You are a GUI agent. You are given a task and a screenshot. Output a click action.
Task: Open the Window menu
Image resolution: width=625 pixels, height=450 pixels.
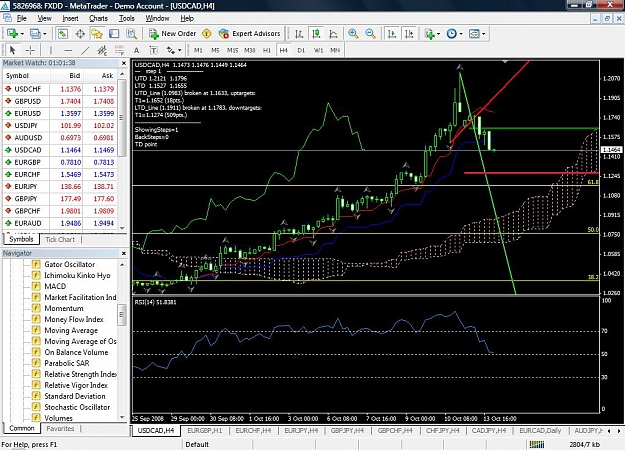[157, 18]
